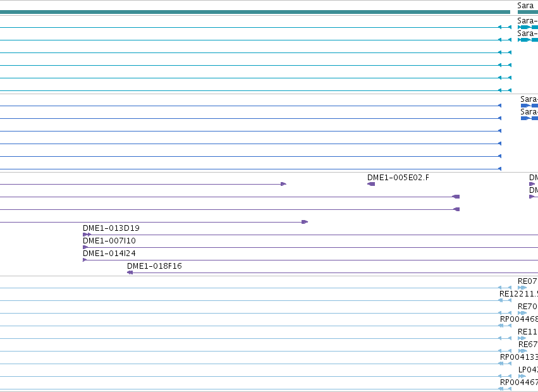This screenshot has width=538, height=392.
Task: Click the light-blue arrows under RE12211.5
Action: click(504, 300)
